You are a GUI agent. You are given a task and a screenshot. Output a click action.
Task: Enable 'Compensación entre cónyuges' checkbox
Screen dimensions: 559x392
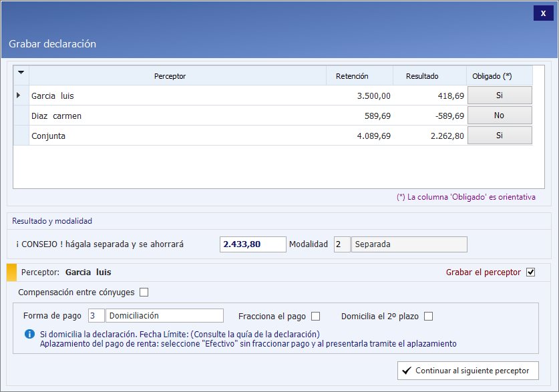pyautogui.click(x=144, y=292)
